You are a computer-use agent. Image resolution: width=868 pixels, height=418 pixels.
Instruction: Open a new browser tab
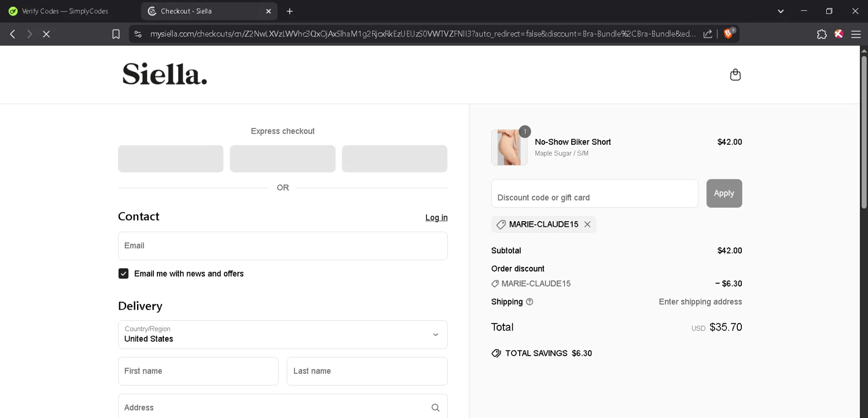coord(289,11)
